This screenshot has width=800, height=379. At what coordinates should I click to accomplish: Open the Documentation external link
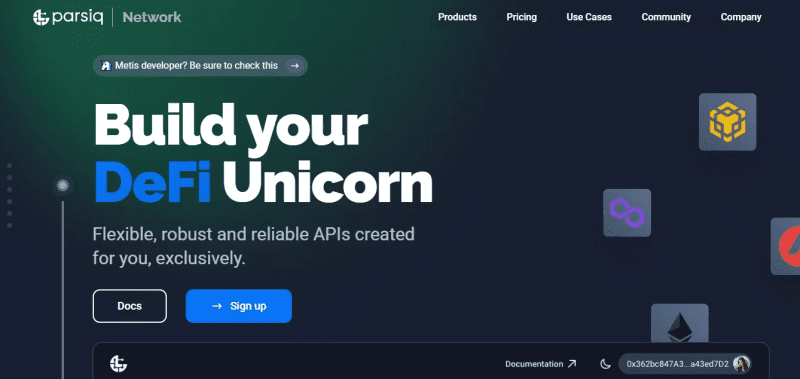tap(540, 364)
